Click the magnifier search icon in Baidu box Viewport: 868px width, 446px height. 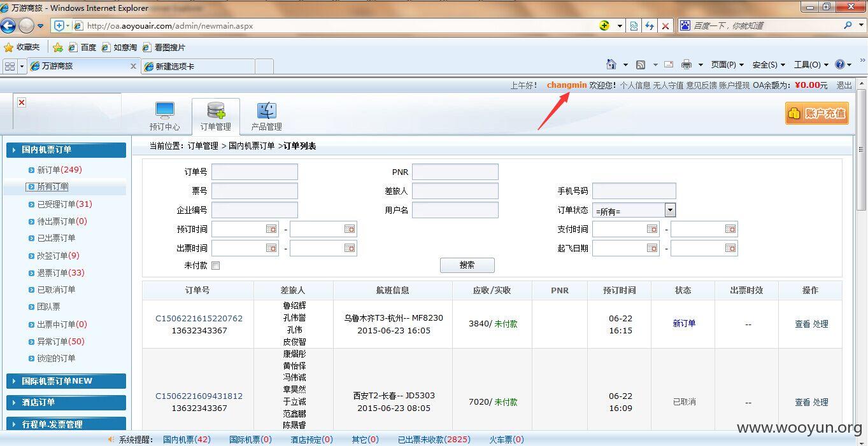tap(848, 25)
